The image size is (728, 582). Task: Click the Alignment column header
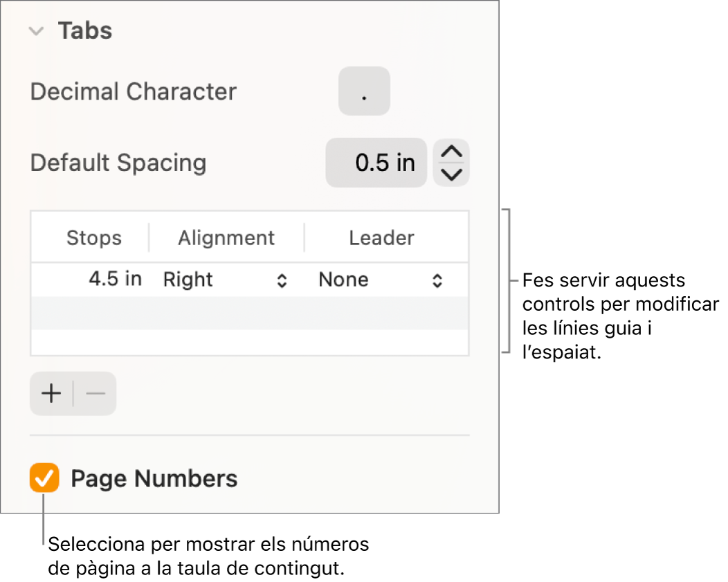coord(226,238)
